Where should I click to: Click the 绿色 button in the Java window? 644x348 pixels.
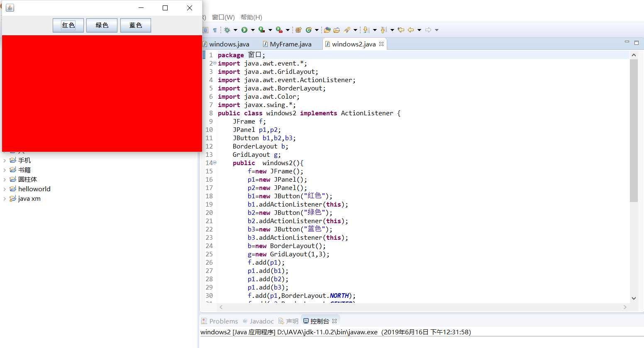point(102,25)
